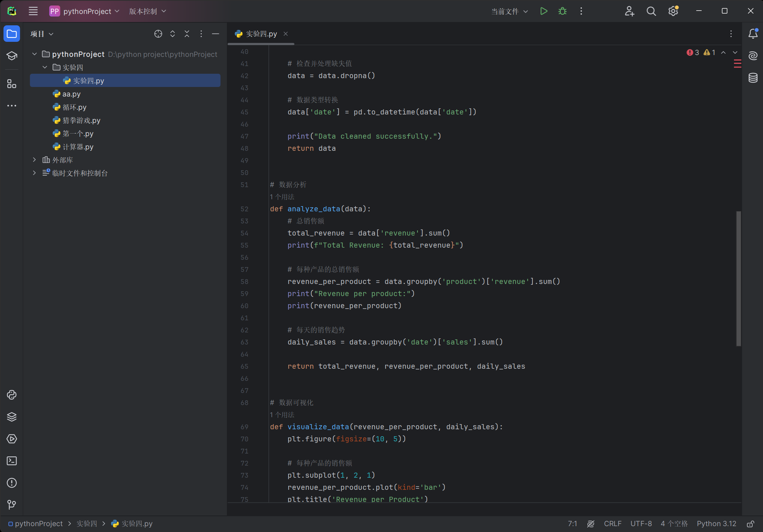The height and width of the screenshot is (532, 763).
Task: Open the 7:1 line:column go-to widget
Action: click(572, 524)
